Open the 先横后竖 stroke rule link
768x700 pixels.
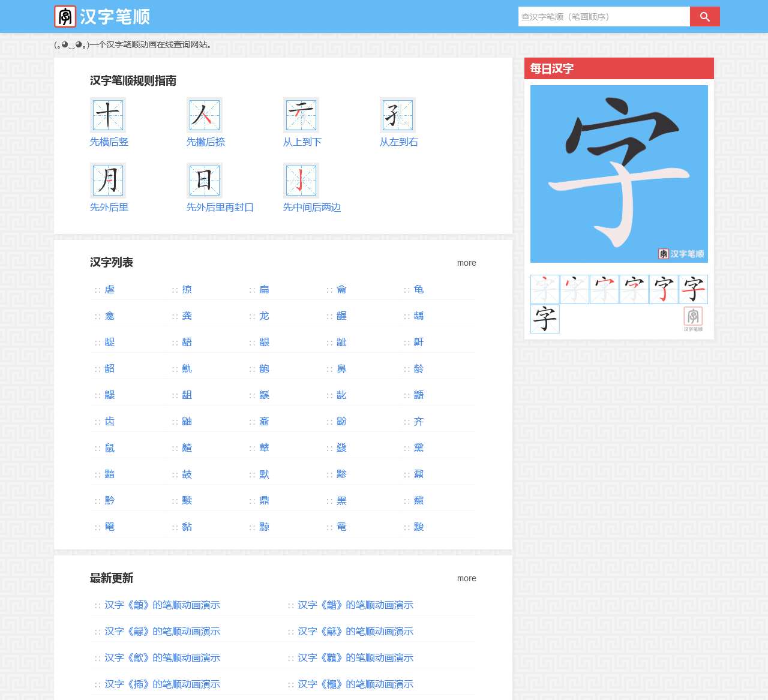click(x=108, y=142)
